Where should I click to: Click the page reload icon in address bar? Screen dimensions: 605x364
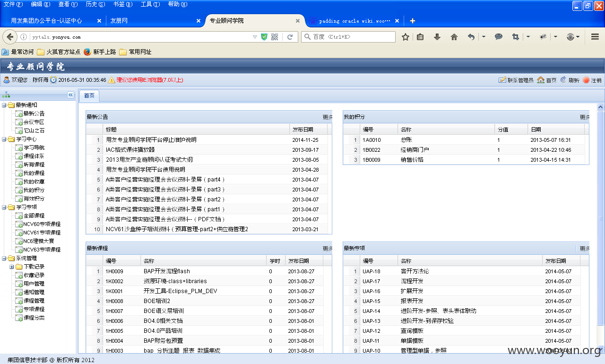point(290,37)
